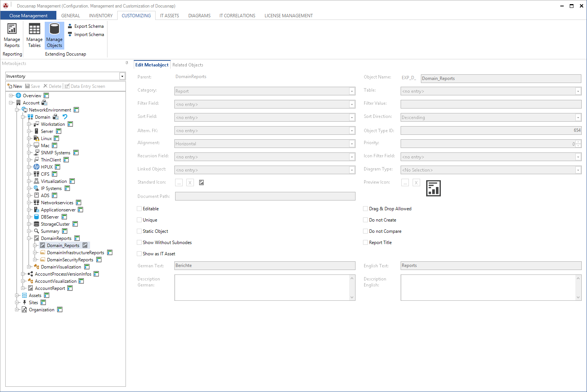Click New in the Metaobjects toolbar
The image size is (587, 392).
click(15, 86)
